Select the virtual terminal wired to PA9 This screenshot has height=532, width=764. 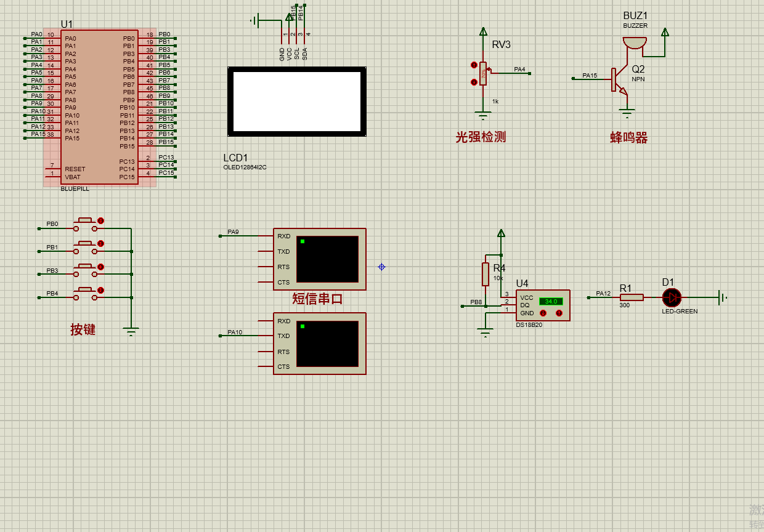[320, 259]
